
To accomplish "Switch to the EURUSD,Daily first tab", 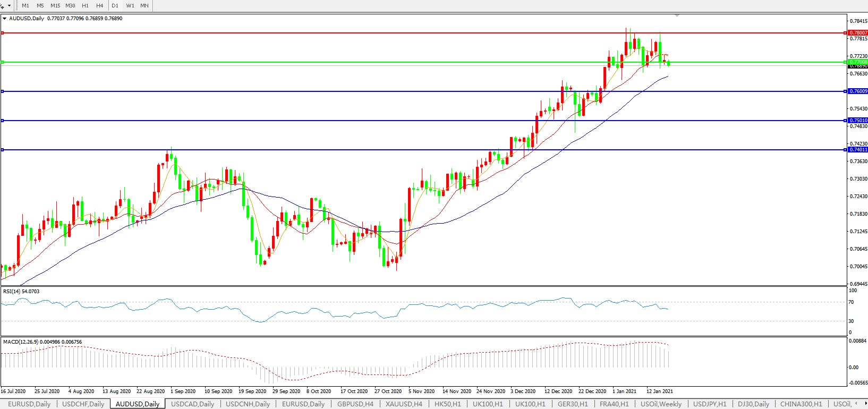I will [29, 404].
